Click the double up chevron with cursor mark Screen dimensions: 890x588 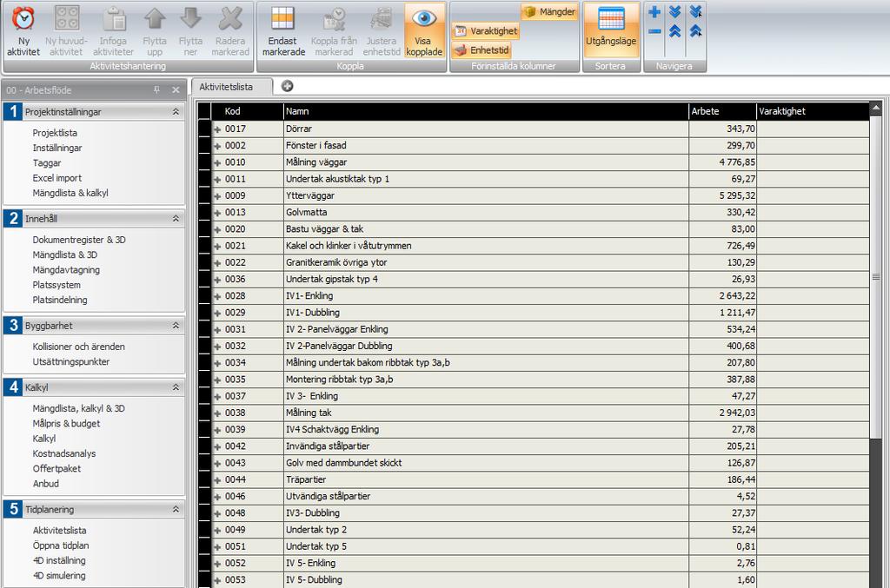[x=696, y=31]
